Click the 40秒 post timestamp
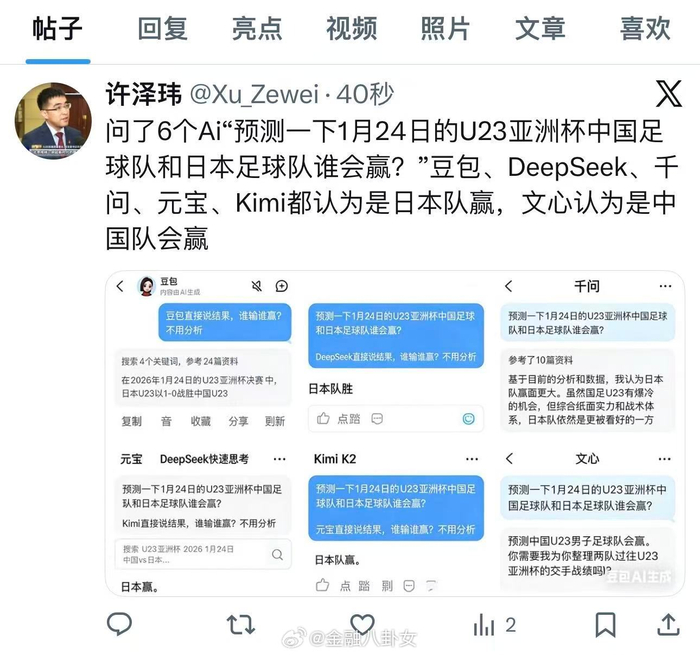 [x=365, y=94]
